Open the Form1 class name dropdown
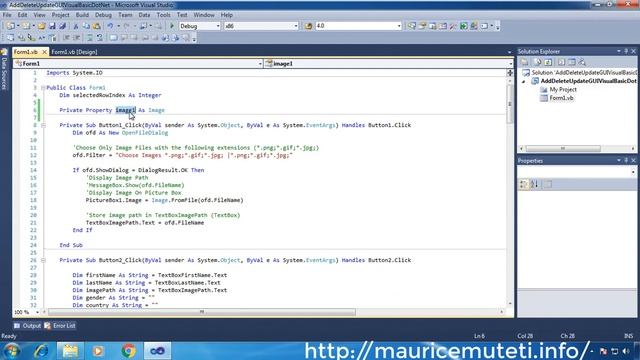This screenshot has height=360, width=640. pyautogui.click(x=260, y=64)
